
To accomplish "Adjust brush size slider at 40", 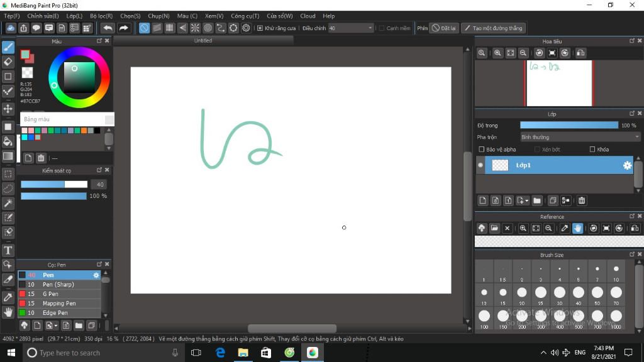I will click(54, 184).
